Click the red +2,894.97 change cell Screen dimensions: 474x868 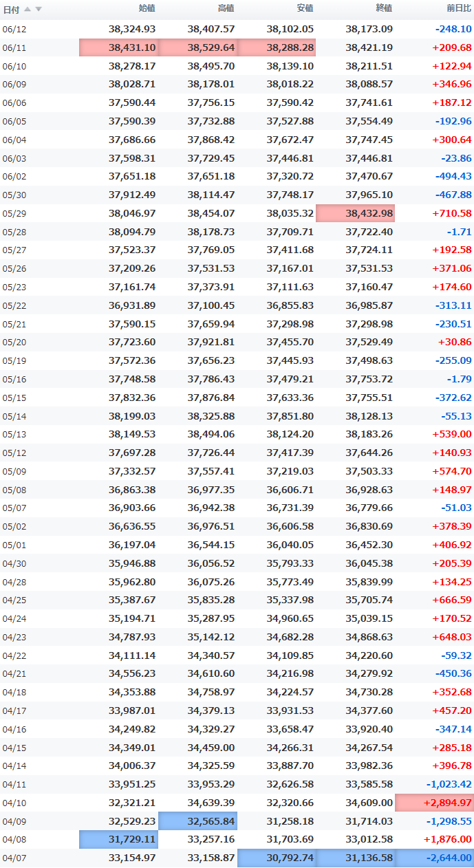point(434,803)
